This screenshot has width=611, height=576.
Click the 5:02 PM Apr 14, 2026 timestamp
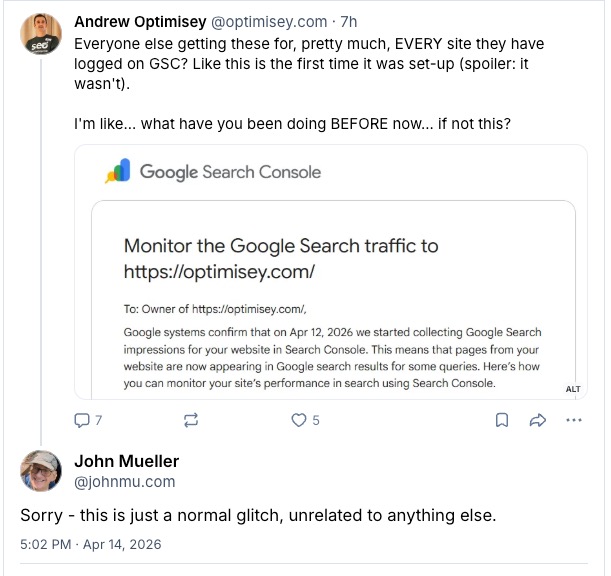90,545
